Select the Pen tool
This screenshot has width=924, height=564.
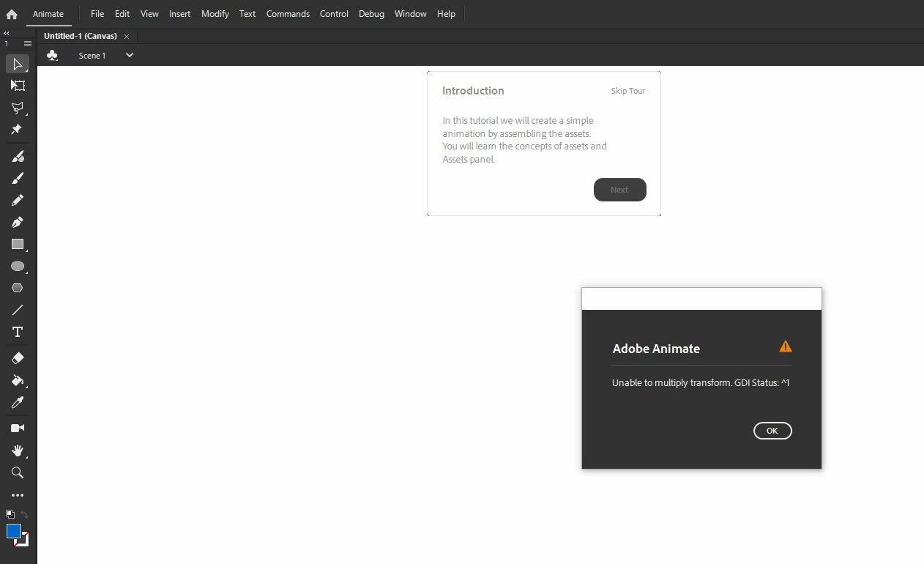[x=18, y=222]
